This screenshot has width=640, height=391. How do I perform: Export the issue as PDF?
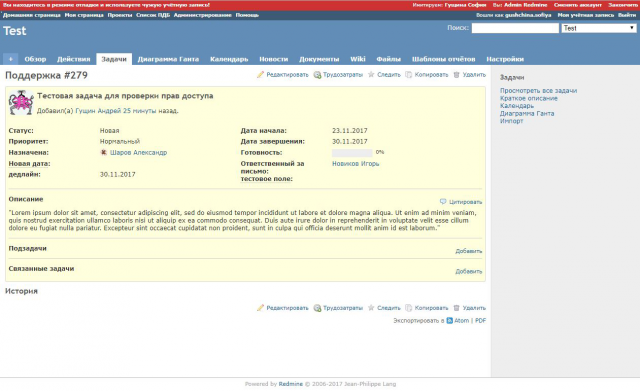click(480, 321)
